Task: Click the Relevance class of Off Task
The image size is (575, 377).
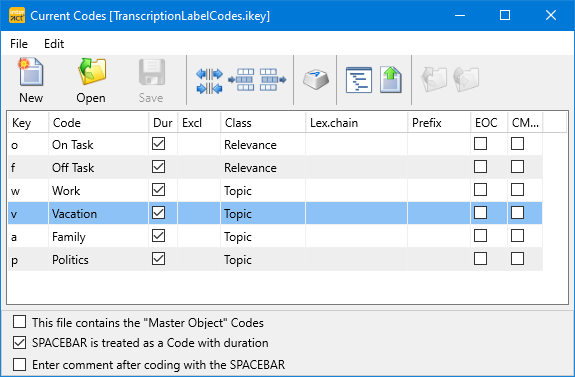Action: point(263,167)
